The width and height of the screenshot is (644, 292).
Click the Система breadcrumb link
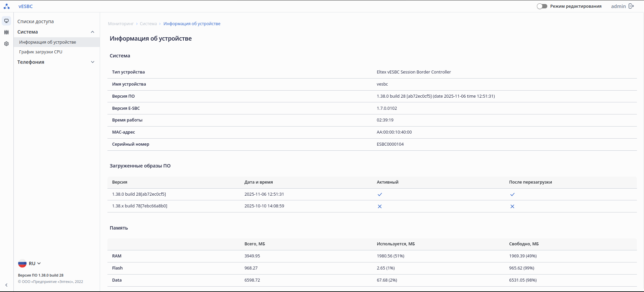[x=148, y=24]
